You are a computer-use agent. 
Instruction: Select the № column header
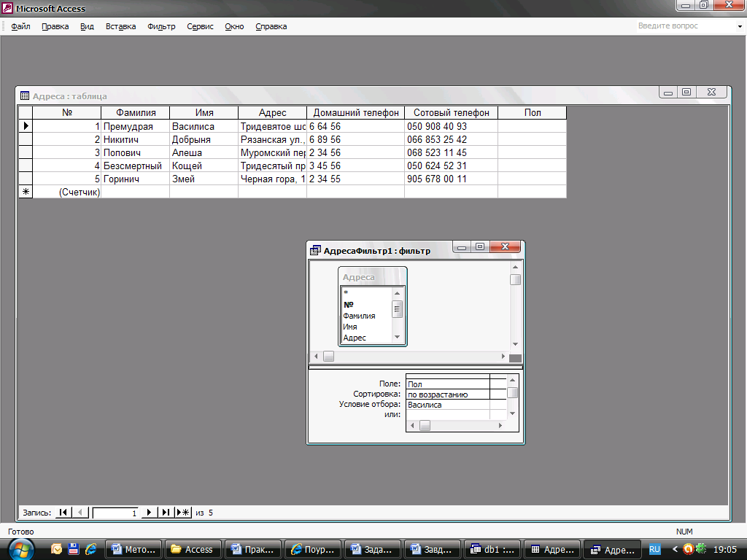pos(66,113)
